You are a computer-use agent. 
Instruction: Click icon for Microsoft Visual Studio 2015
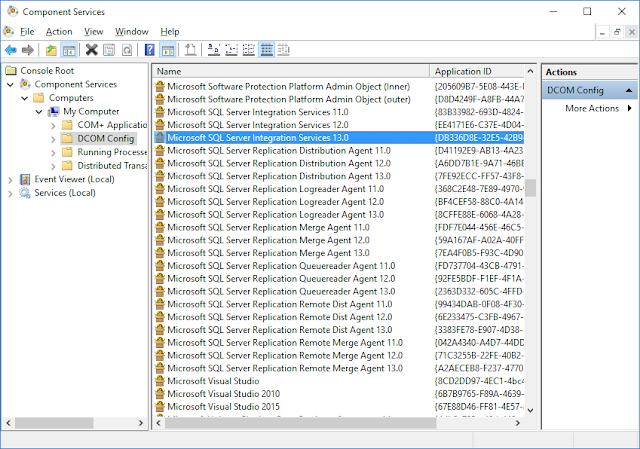point(160,407)
